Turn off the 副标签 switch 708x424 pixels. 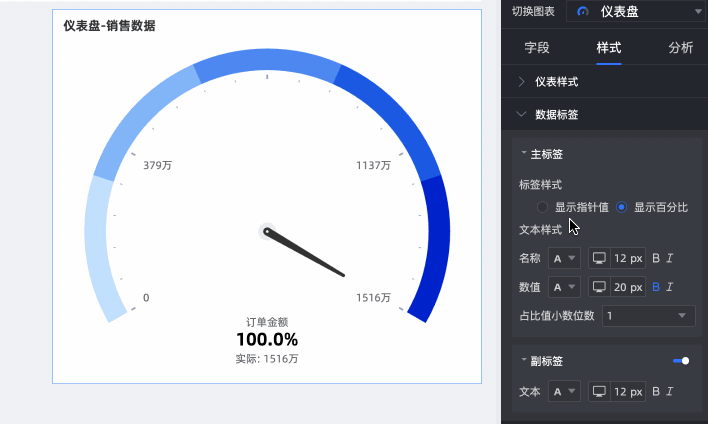tap(681, 361)
